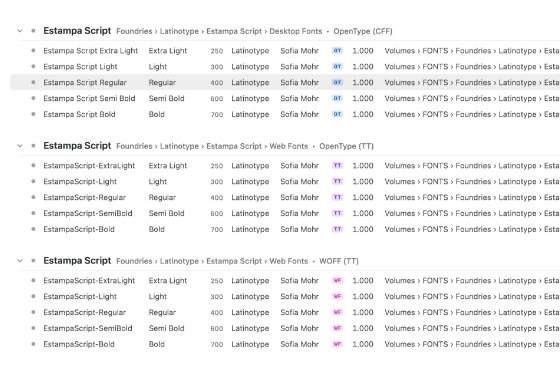Screen dimensions: 560x373
Task: Click Volumes › FONTS path in Estampa Script Extra Light row
Action: coord(471,51)
